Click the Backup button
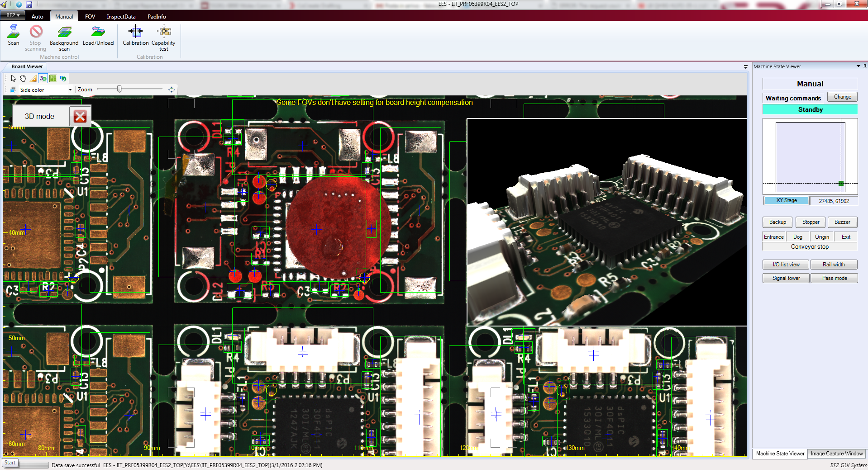This screenshot has height=473, width=868. (x=777, y=222)
